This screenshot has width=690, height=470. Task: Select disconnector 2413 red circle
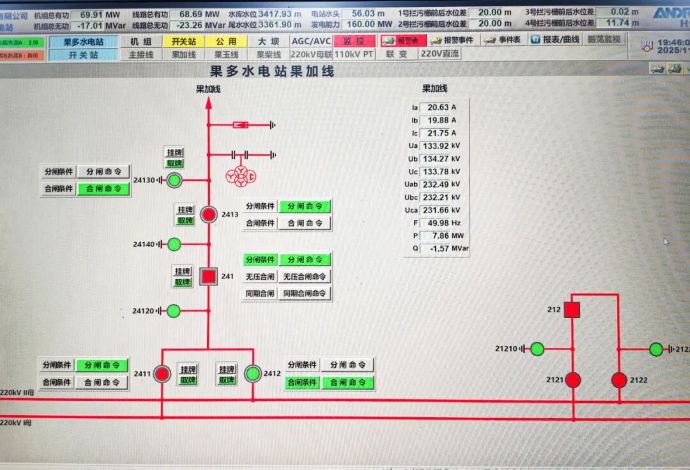click(x=208, y=214)
